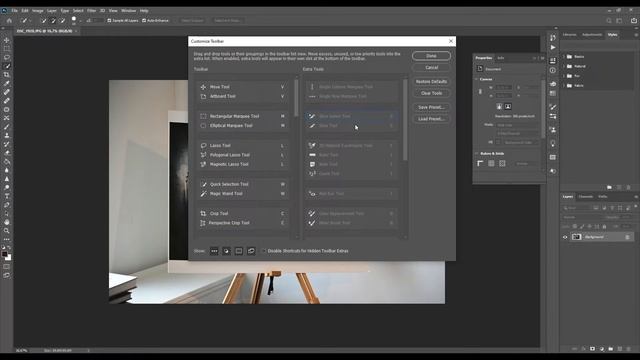The width and height of the screenshot is (640, 360).
Task: Click the Note Tool icon in Extra Tools
Action: point(312,164)
